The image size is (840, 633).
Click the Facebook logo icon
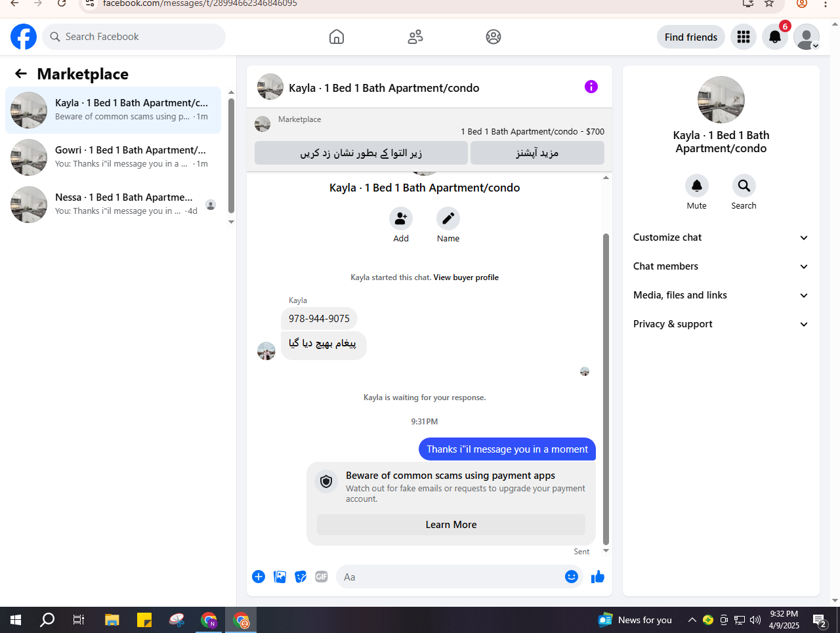pos(24,37)
